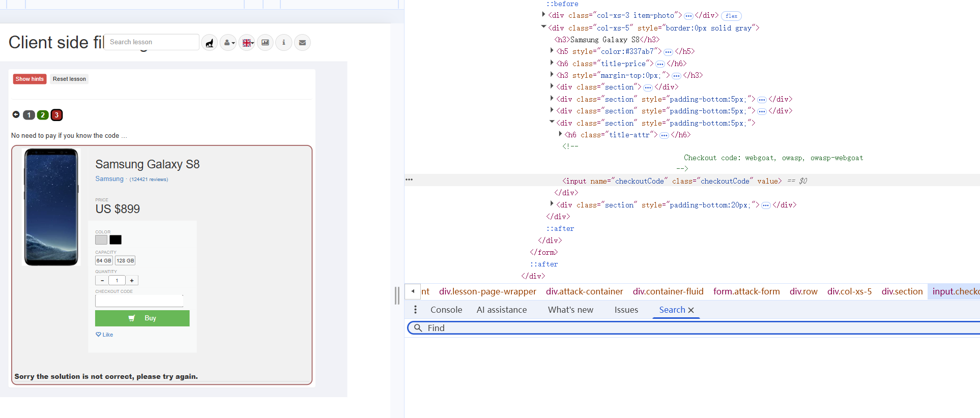This screenshot has height=418, width=980.
Task: Increase quantity with plus button
Action: (x=132, y=280)
